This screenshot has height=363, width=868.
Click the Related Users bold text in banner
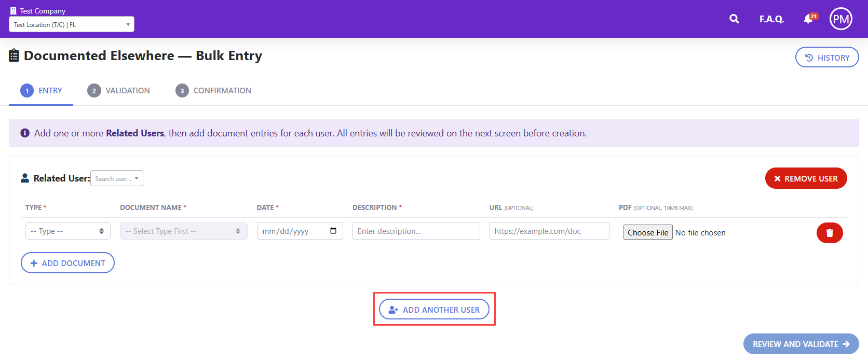tap(135, 133)
